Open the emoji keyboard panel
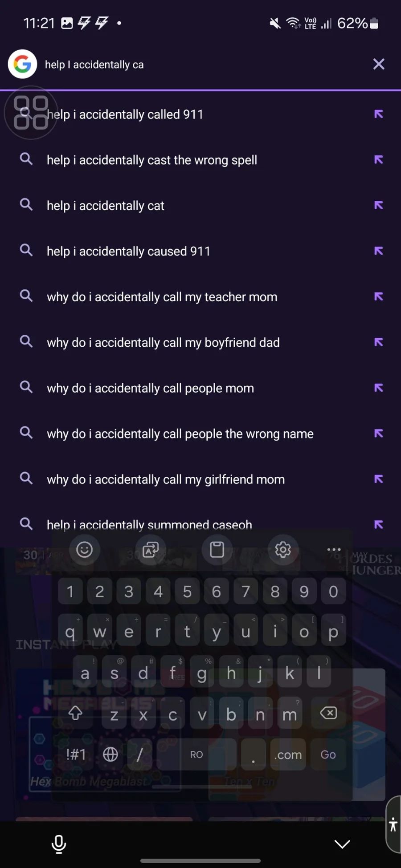This screenshot has height=868, width=401. [84, 549]
